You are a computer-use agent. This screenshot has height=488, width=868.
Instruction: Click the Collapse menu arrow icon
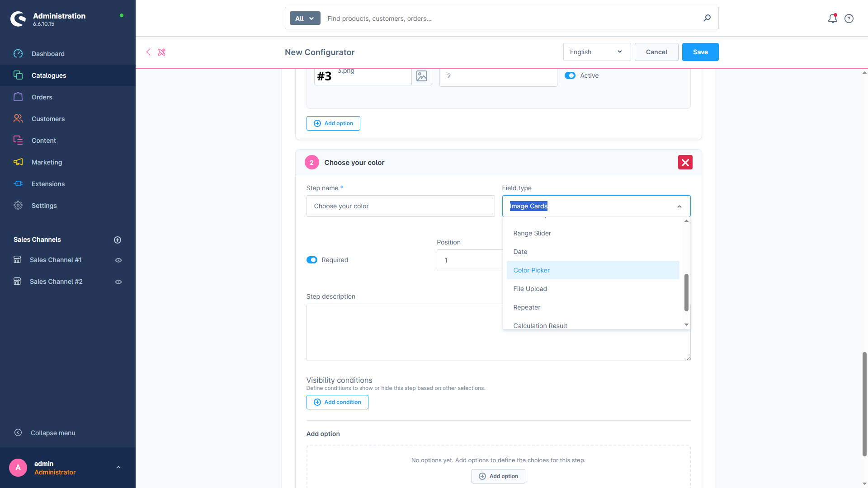[18, 433]
